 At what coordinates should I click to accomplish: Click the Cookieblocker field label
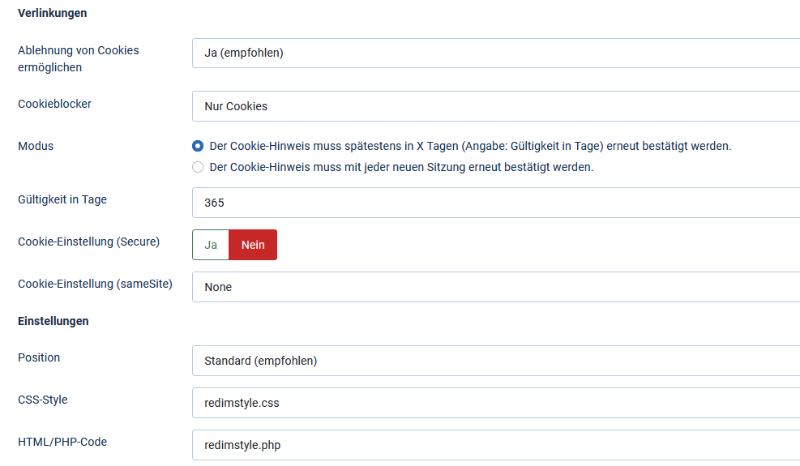(x=55, y=104)
